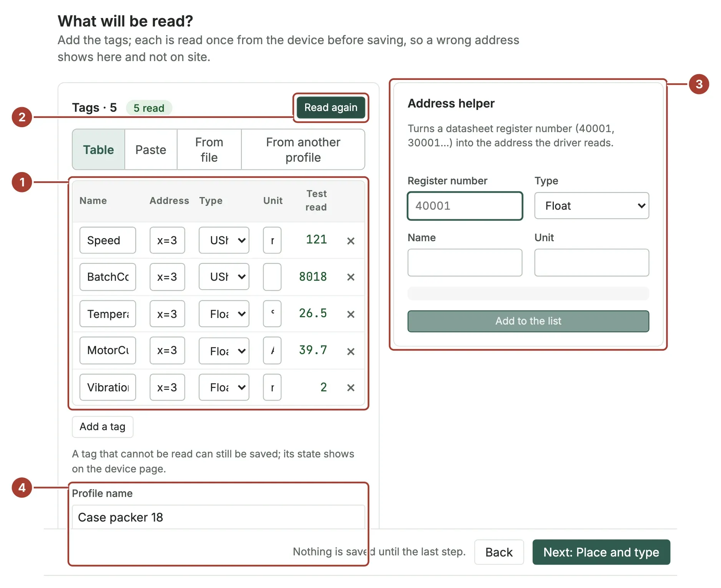This screenshot has width=721, height=588.
Task: Click the Address helper Unit field
Action: (x=591, y=263)
